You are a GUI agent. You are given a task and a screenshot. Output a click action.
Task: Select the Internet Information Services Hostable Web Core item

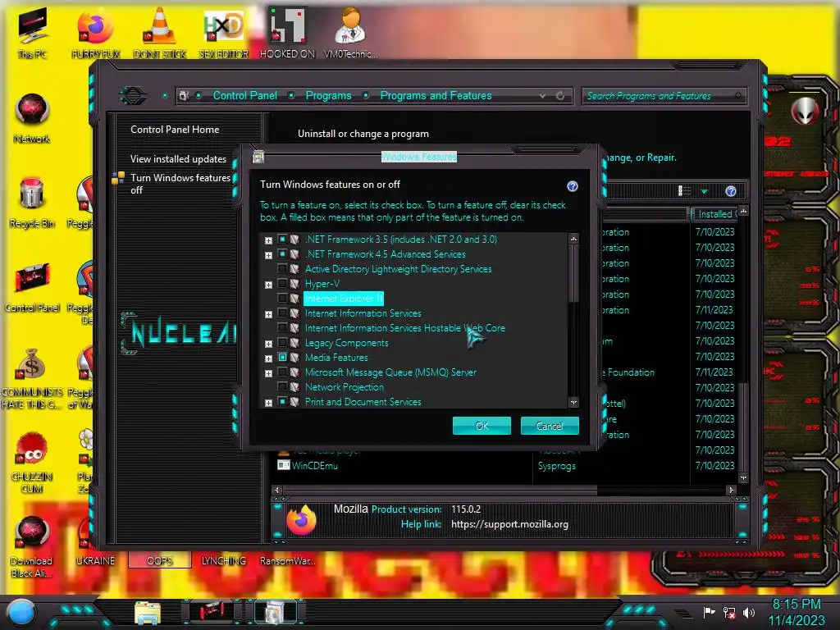pos(404,327)
